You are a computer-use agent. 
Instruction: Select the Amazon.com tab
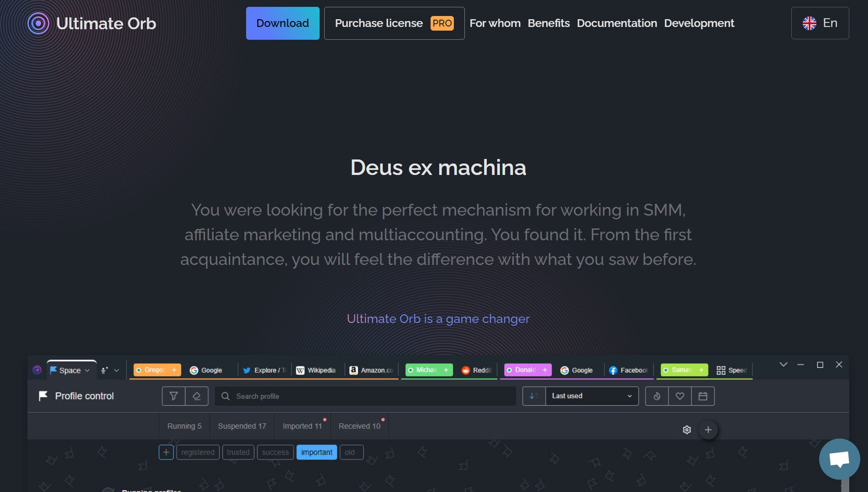click(371, 370)
